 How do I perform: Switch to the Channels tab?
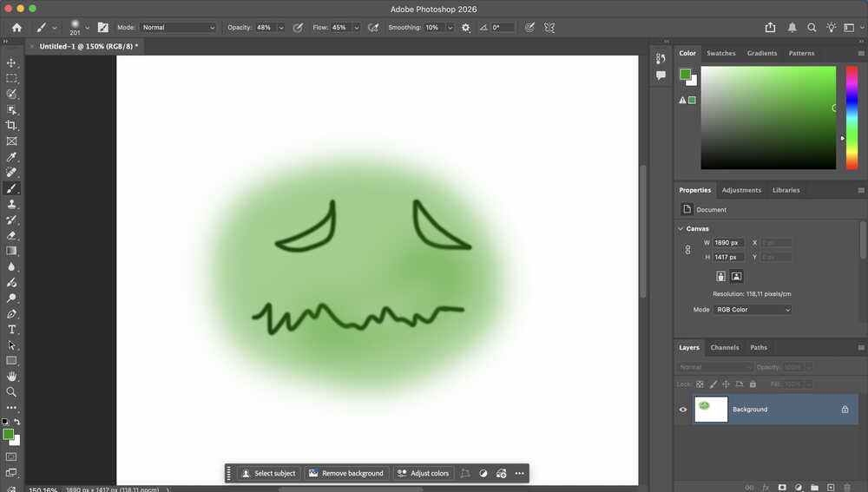pos(725,348)
